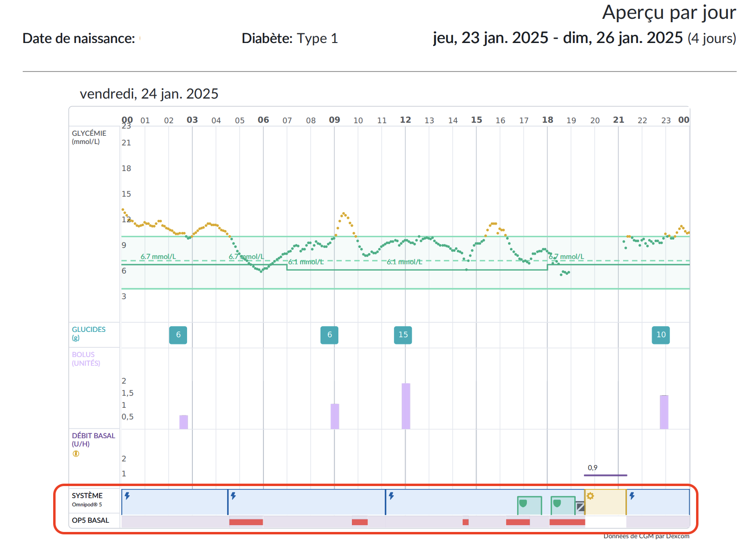Click the OP5 BASAL row label
Screen dimensions: 756x545
pos(90,520)
